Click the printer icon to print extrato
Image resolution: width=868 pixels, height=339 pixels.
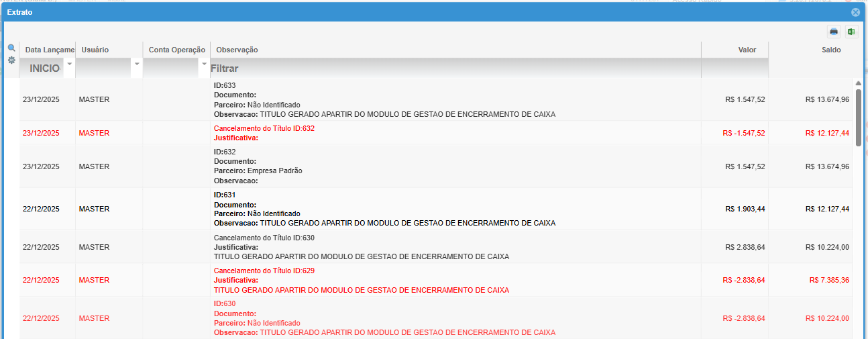pos(834,32)
